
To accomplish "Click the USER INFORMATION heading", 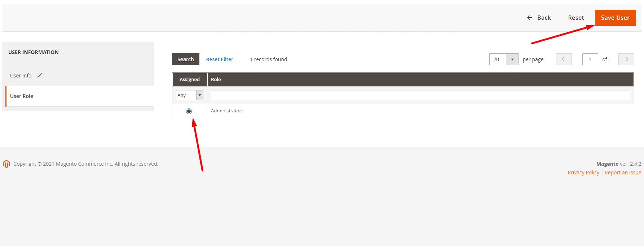I will tap(34, 52).
